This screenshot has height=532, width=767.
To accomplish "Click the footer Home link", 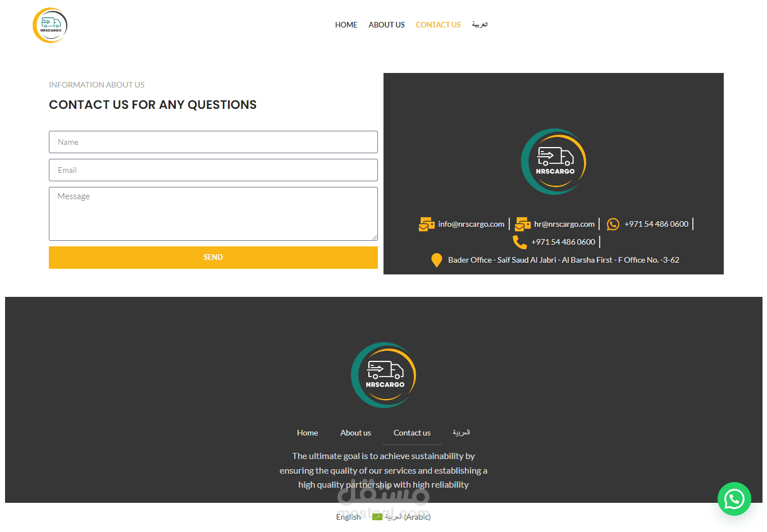I will point(307,433).
